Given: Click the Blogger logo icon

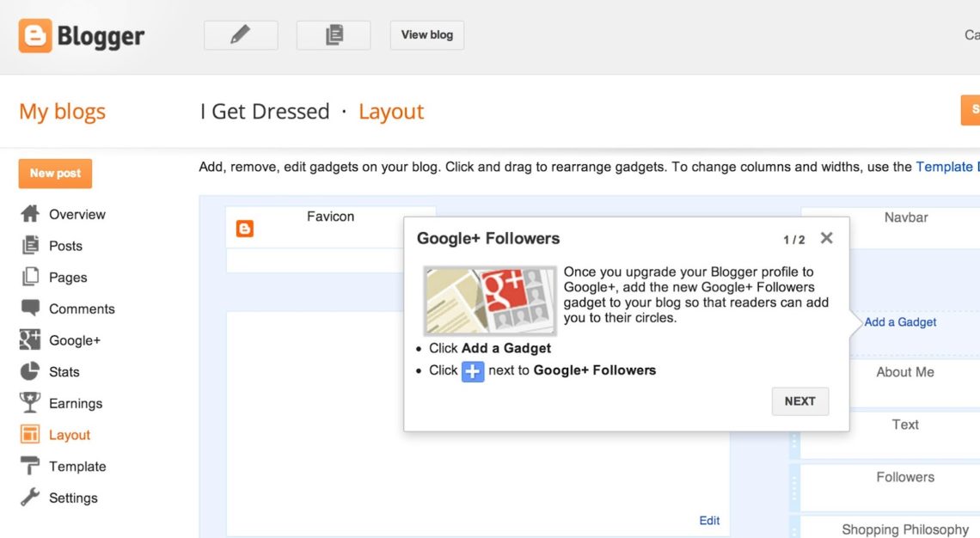Looking at the screenshot, I should point(35,35).
